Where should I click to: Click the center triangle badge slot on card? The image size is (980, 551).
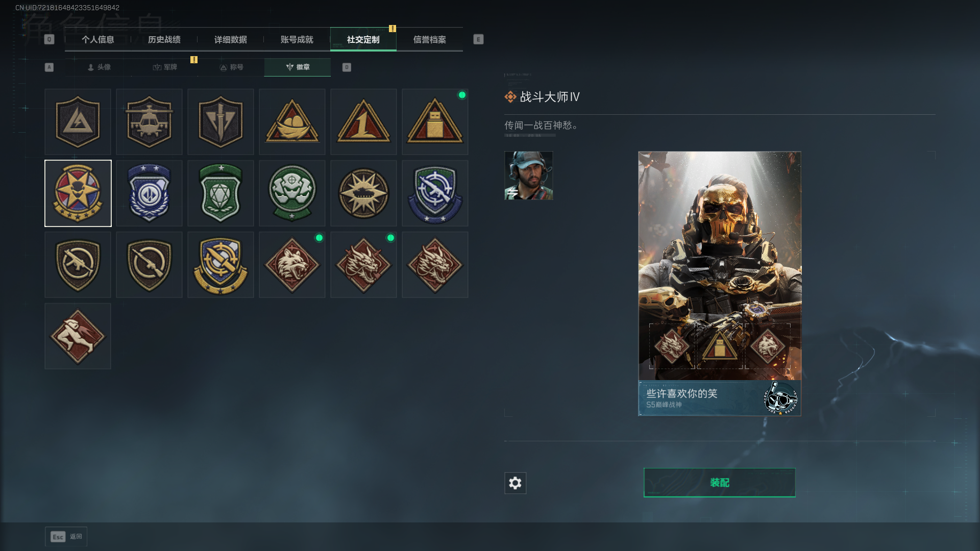tap(720, 346)
